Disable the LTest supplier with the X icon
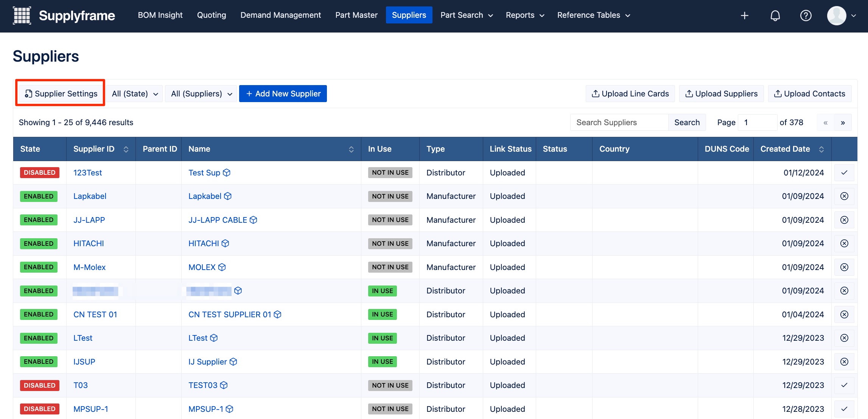 (x=844, y=338)
